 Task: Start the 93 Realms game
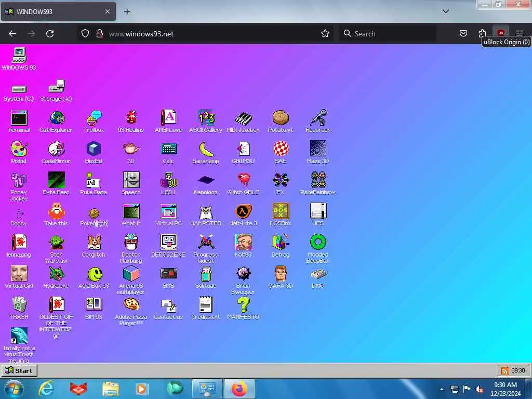pyautogui.click(x=131, y=121)
